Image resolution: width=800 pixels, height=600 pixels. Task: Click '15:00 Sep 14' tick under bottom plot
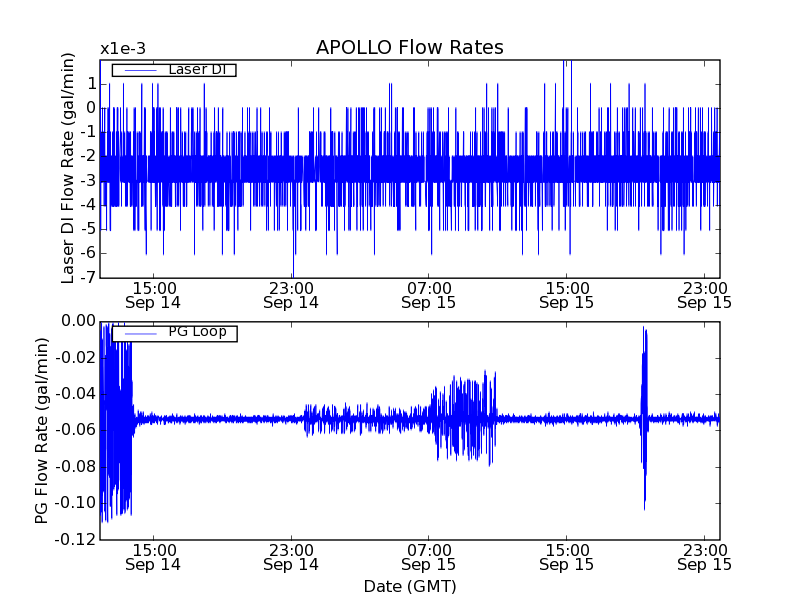pos(153,558)
